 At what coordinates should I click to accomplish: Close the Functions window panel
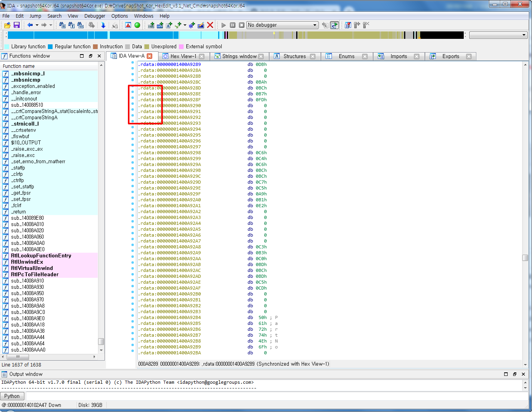point(99,56)
